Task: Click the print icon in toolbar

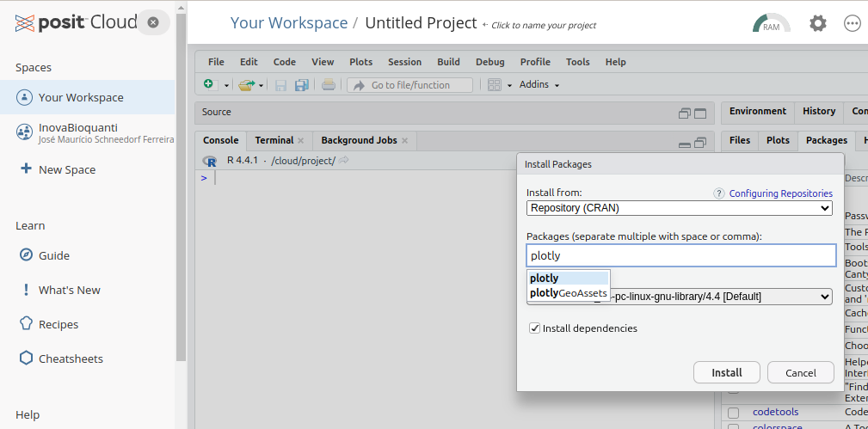Action: (x=329, y=85)
